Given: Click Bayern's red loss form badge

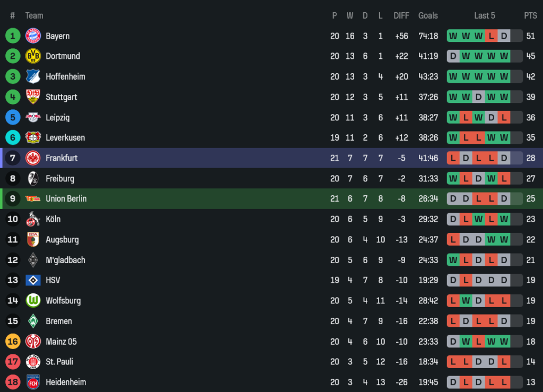Looking at the screenshot, I should (492, 36).
